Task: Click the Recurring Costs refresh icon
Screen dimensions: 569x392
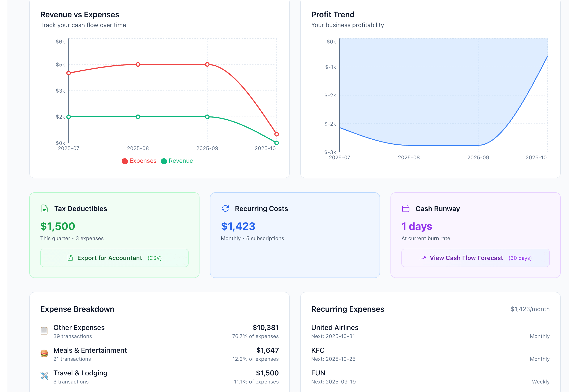Action: (225, 208)
